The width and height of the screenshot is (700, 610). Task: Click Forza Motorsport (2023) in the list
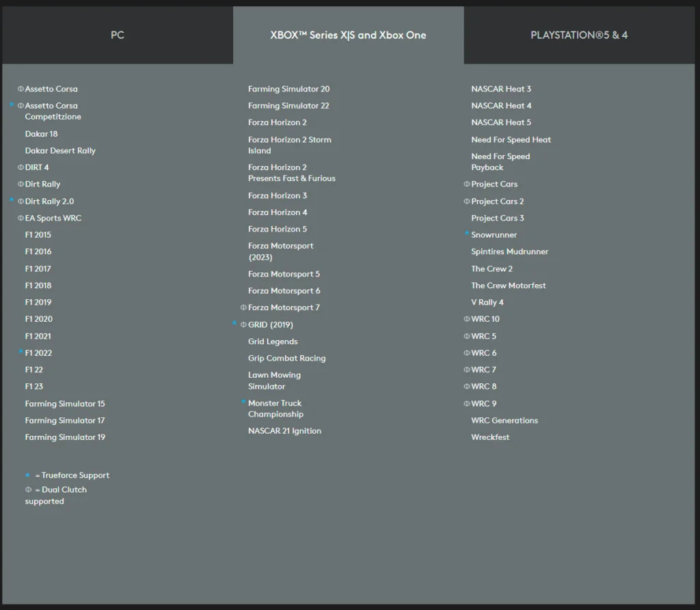point(281,251)
